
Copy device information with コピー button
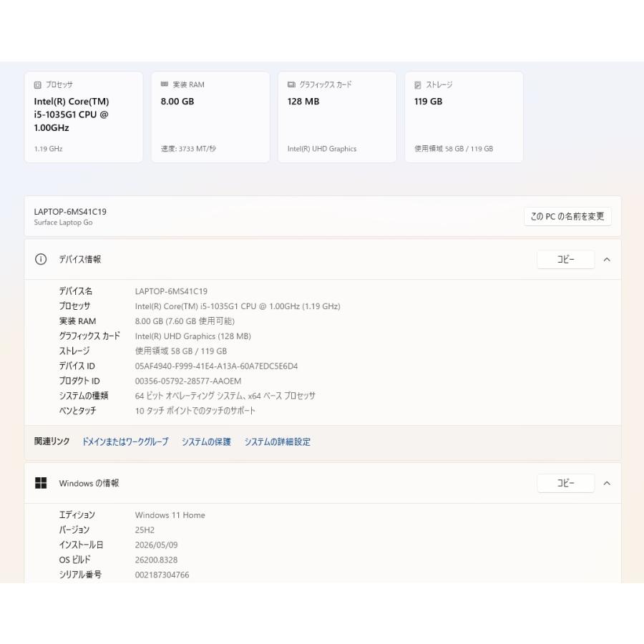click(x=565, y=260)
